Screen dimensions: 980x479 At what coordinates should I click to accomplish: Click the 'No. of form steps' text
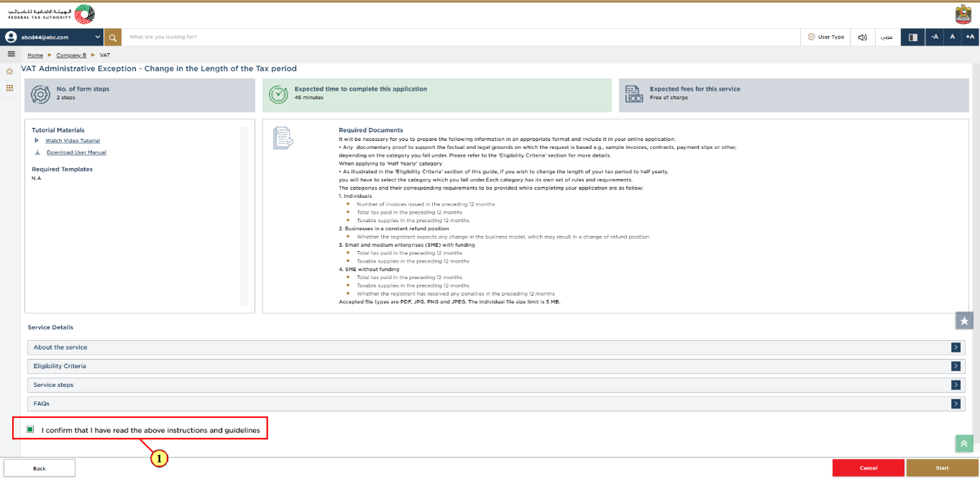83,89
